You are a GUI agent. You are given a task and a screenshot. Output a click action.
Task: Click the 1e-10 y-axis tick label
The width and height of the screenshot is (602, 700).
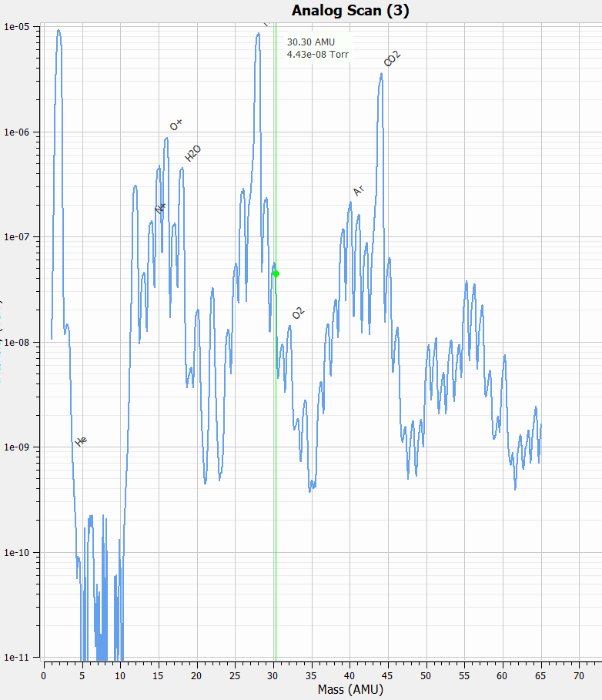[x=16, y=553]
